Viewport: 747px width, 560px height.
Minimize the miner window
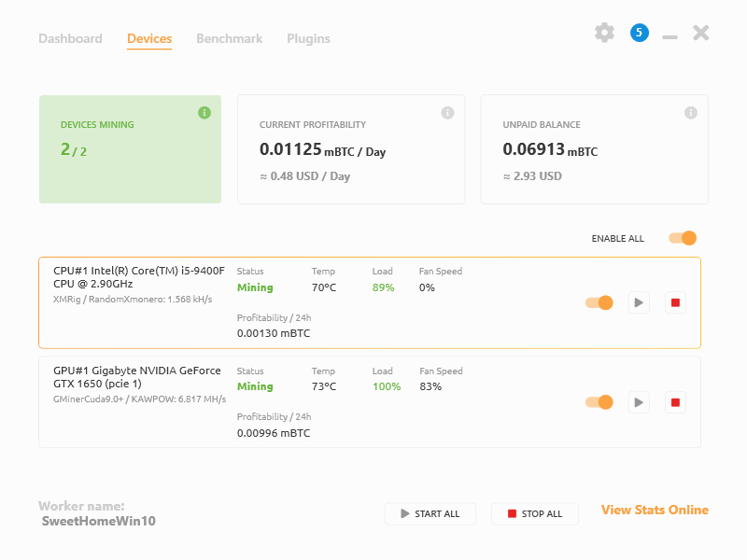(669, 37)
